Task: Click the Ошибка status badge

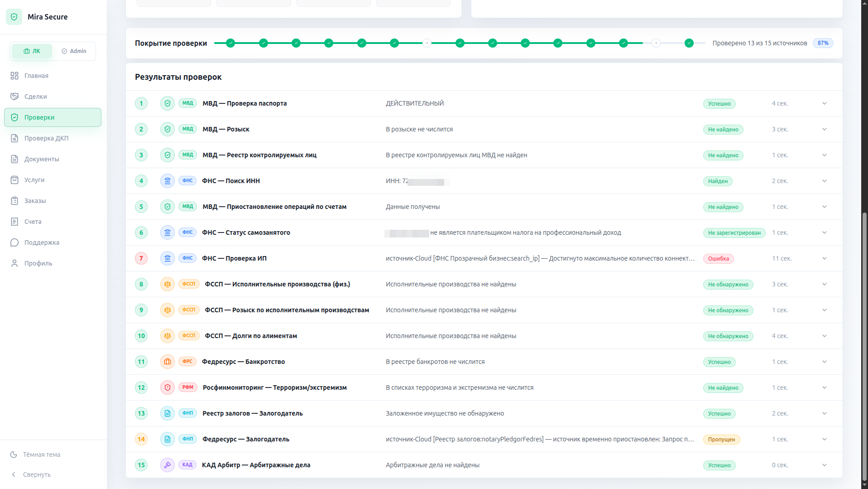Action: tap(718, 259)
